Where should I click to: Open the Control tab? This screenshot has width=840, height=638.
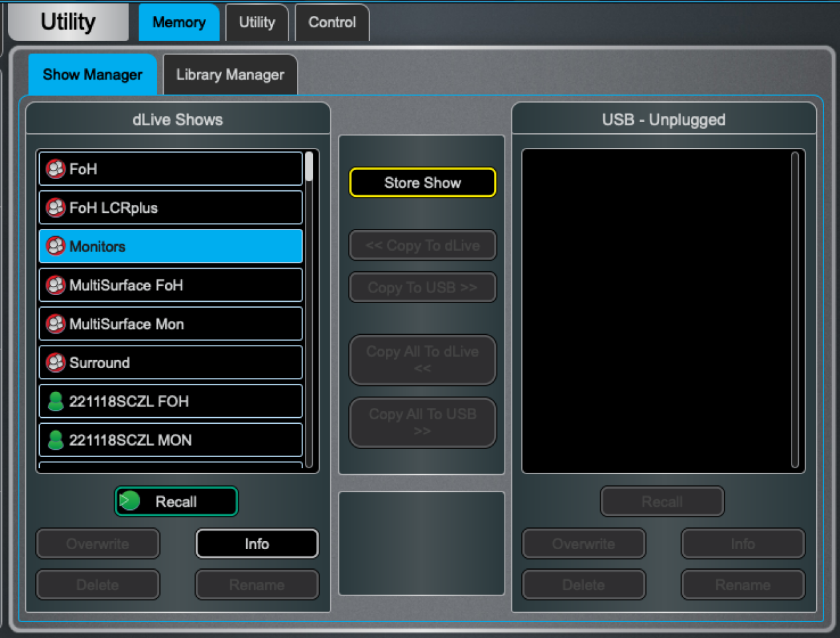click(x=332, y=23)
